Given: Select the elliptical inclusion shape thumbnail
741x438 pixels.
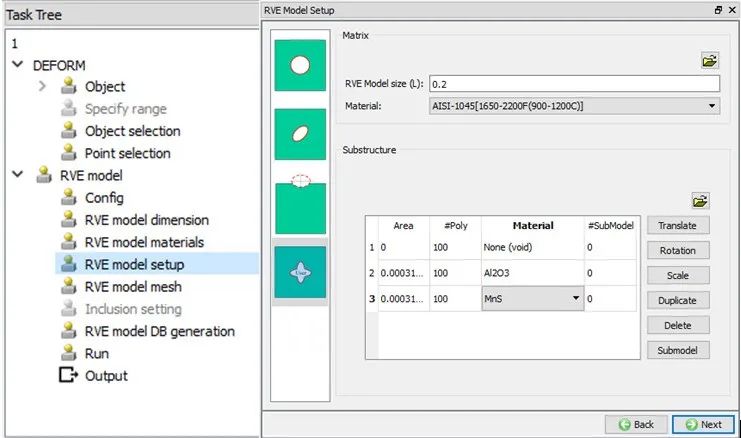Looking at the screenshot, I should (x=300, y=134).
